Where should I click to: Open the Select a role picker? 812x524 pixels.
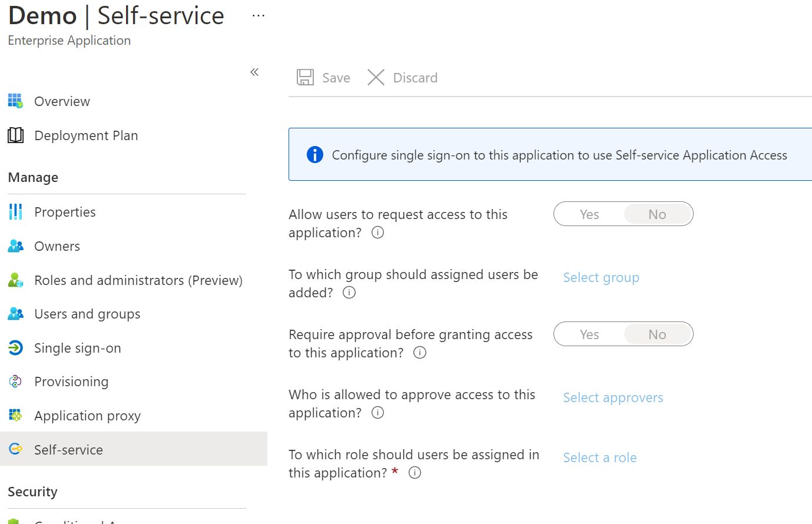point(599,457)
